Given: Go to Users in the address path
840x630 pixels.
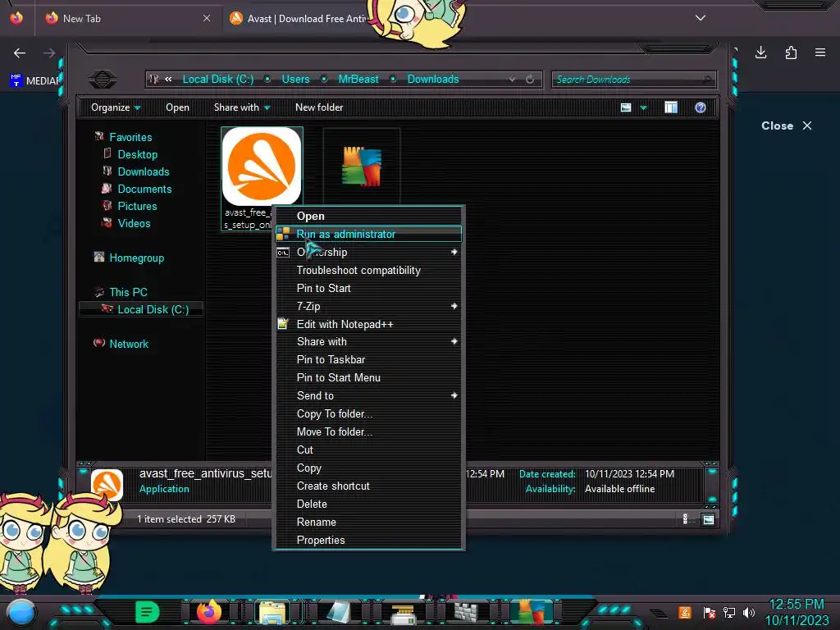Looking at the screenshot, I should pos(295,80).
